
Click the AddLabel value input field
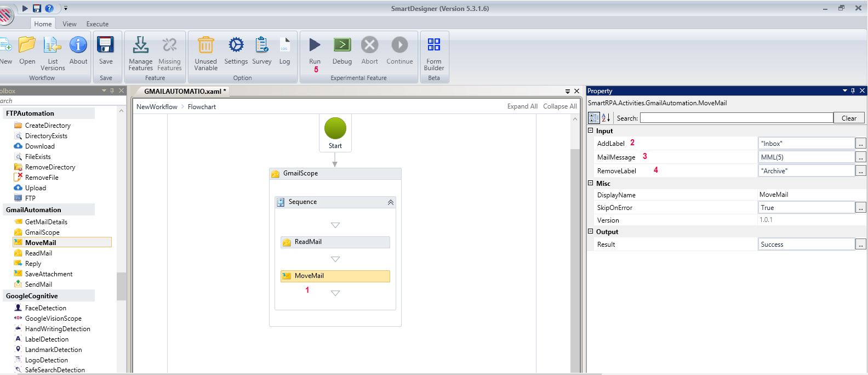point(806,144)
